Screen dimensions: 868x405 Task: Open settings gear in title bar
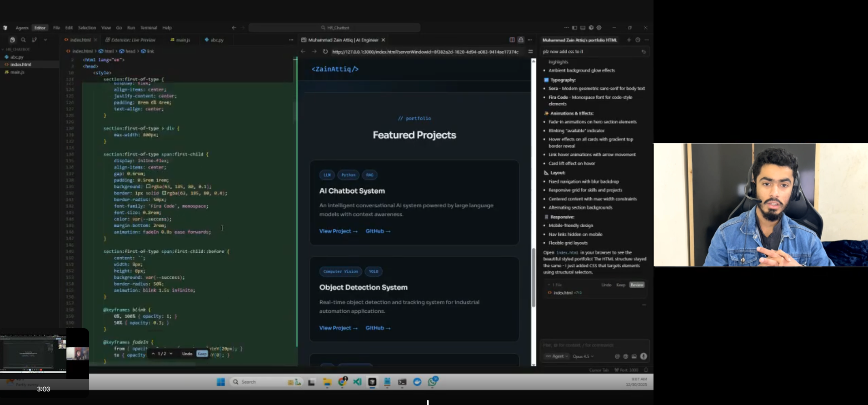pos(599,28)
